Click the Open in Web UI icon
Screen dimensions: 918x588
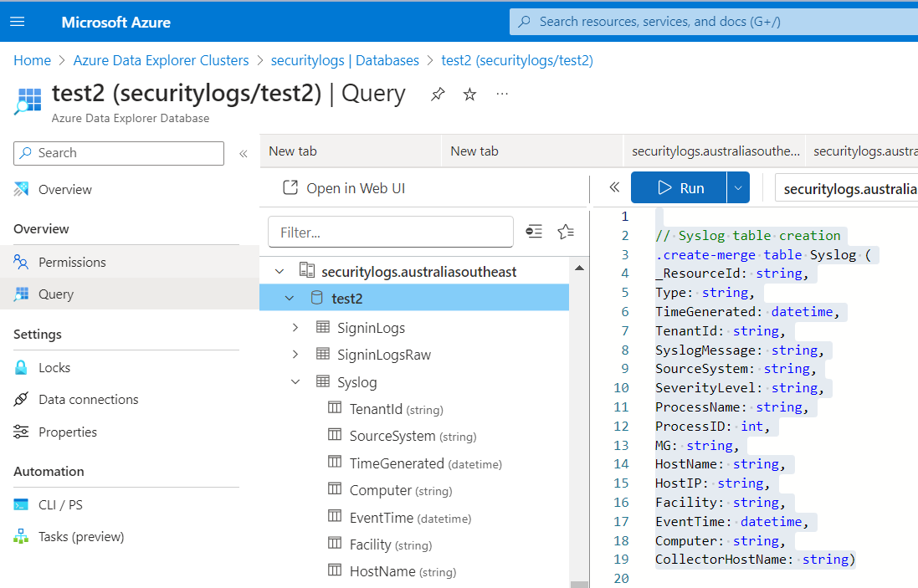(290, 187)
